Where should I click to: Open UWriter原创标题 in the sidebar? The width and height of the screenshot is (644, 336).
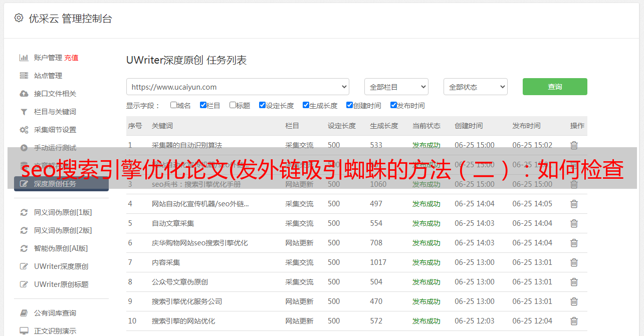(61, 284)
